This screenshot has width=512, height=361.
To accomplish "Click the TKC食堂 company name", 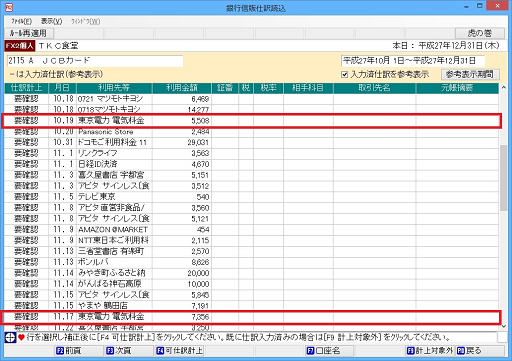I will coord(59,46).
